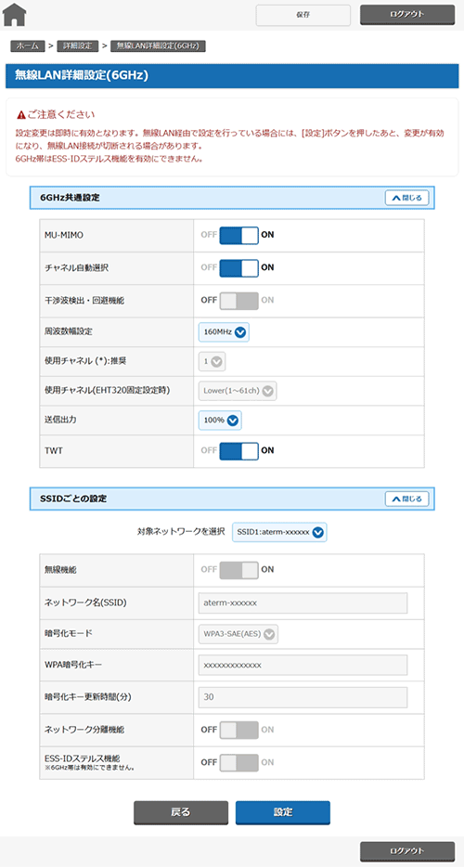Toggle the 無線機能 switch
The image size is (464, 868).
coord(238,570)
